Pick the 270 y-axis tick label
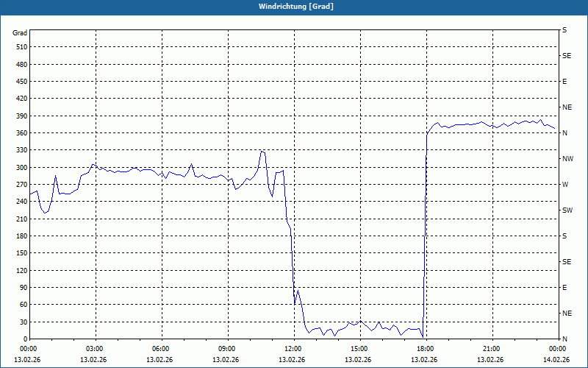The width and height of the screenshot is (588, 368). tap(21, 185)
